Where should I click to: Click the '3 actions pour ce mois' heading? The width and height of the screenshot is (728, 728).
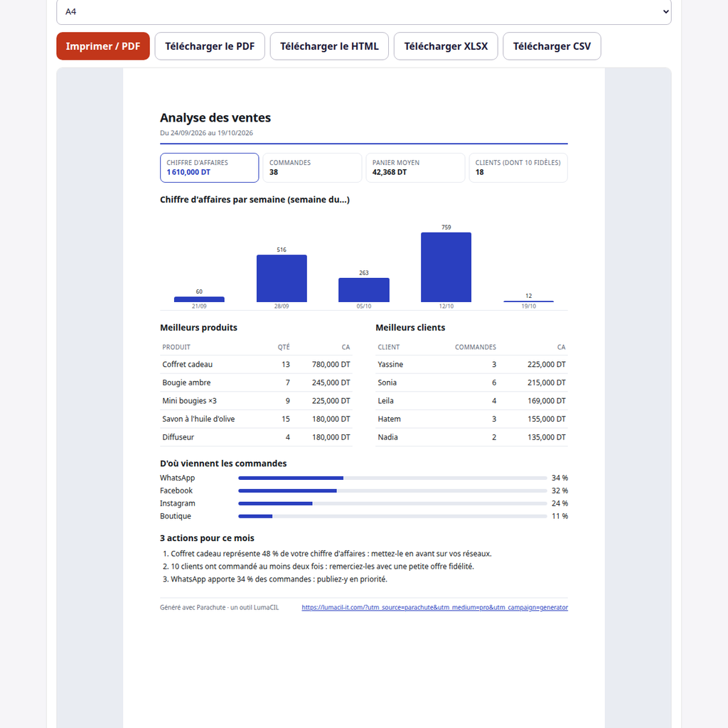tap(207, 538)
